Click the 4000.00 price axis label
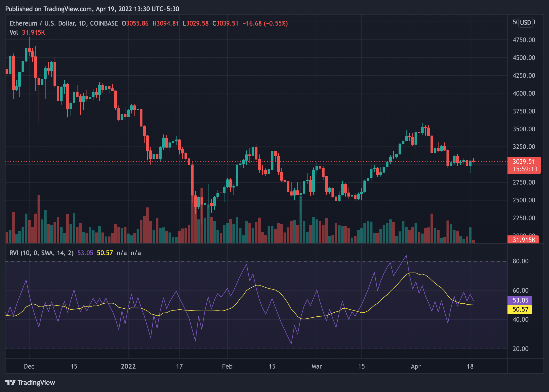 click(x=524, y=93)
